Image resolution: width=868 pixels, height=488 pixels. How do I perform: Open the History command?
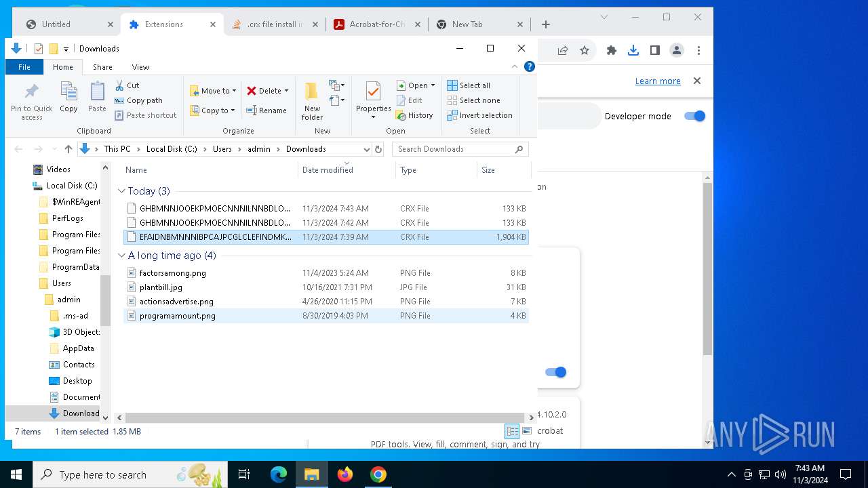414,115
